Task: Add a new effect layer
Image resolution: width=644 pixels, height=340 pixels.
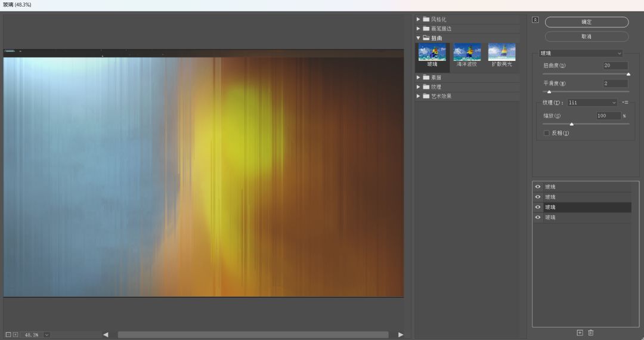Action: pyautogui.click(x=580, y=333)
